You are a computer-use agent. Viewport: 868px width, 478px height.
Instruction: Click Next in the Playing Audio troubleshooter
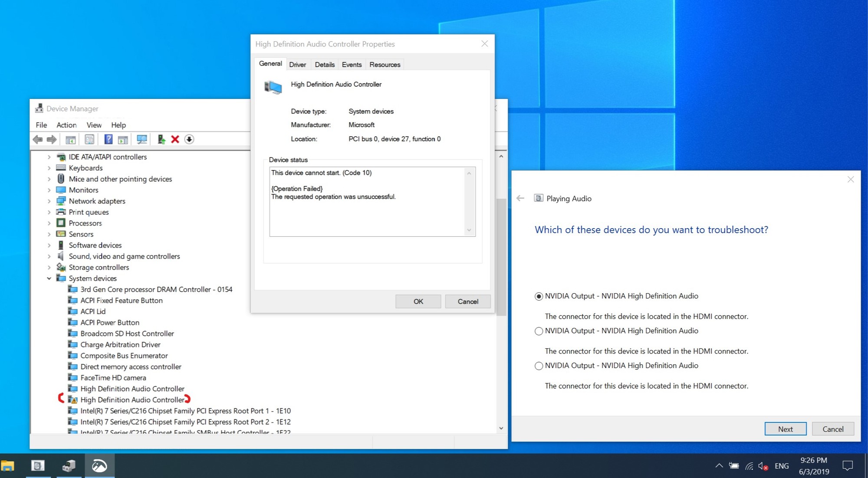(786, 429)
